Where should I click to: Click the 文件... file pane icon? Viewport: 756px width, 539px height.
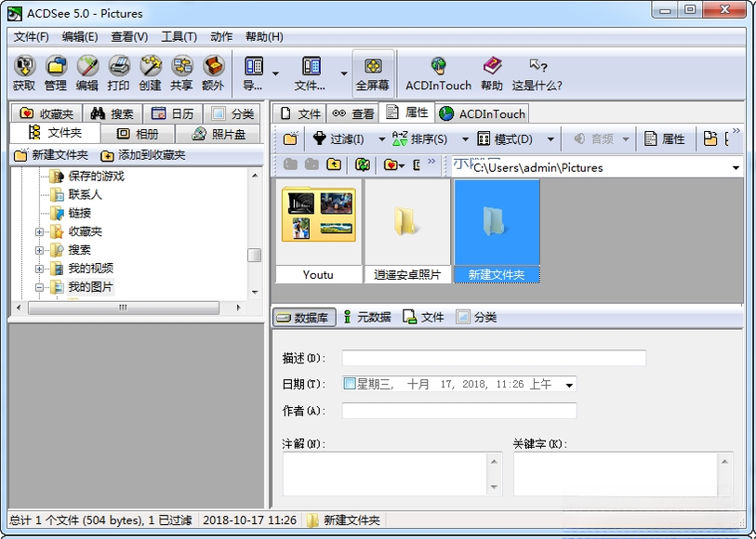pyautogui.click(x=310, y=73)
